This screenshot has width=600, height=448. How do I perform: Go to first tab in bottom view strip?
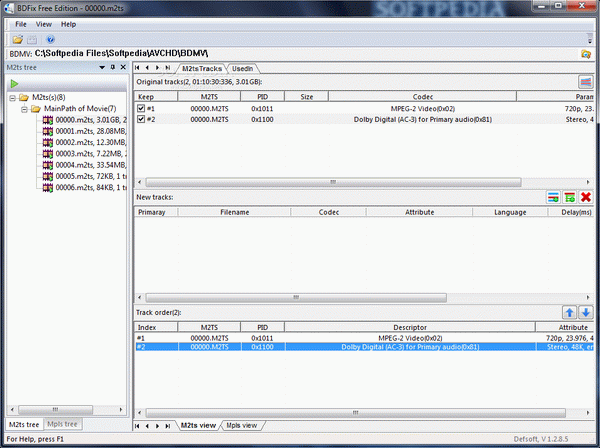tap(137, 426)
